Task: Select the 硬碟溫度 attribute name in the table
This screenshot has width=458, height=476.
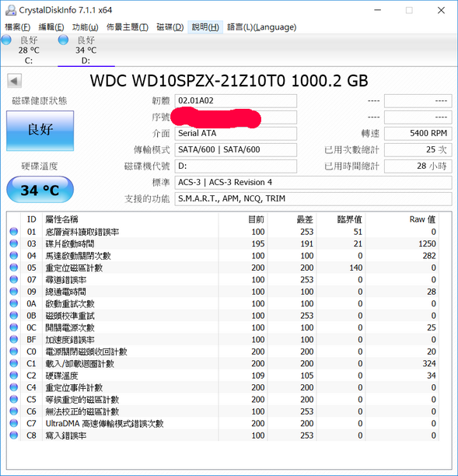Action: (61, 376)
